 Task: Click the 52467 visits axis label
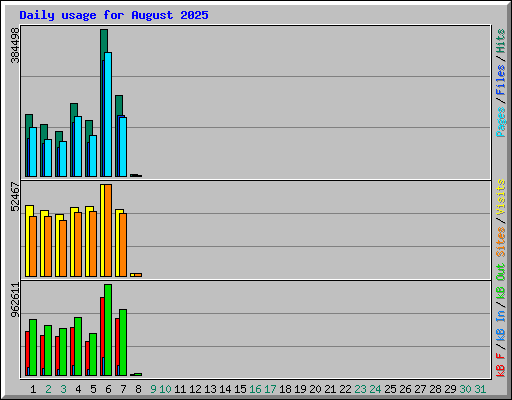click(x=15, y=197)
